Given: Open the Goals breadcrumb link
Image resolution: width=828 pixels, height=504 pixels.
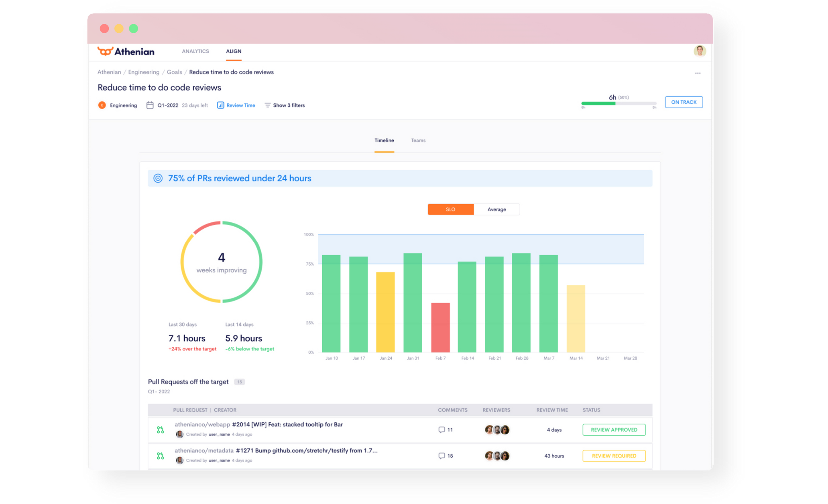Looking at the screenshot, I should click(x=174, y=72).
